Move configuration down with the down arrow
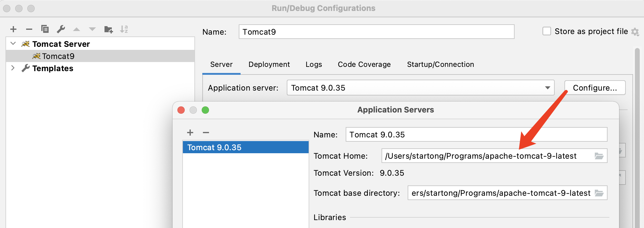This screenshot has width=644, height=228. (x=92, y=29)
